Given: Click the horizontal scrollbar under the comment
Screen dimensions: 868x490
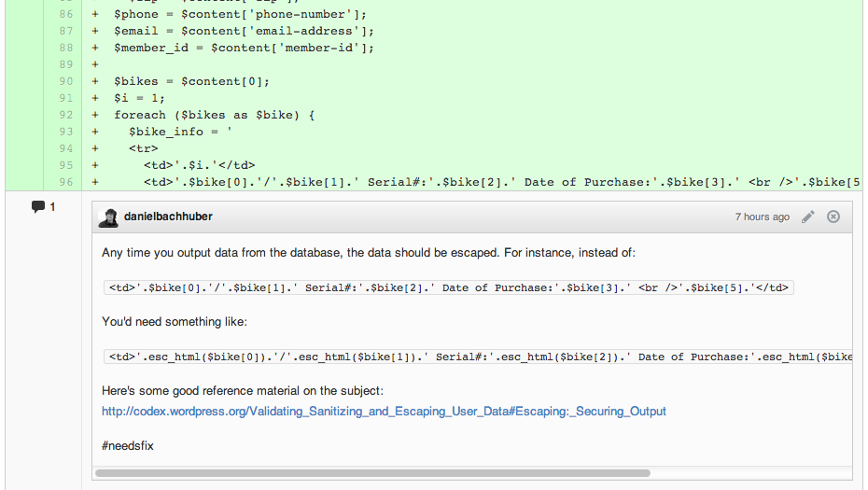Looking at the screenshot, I should point(372,473).
